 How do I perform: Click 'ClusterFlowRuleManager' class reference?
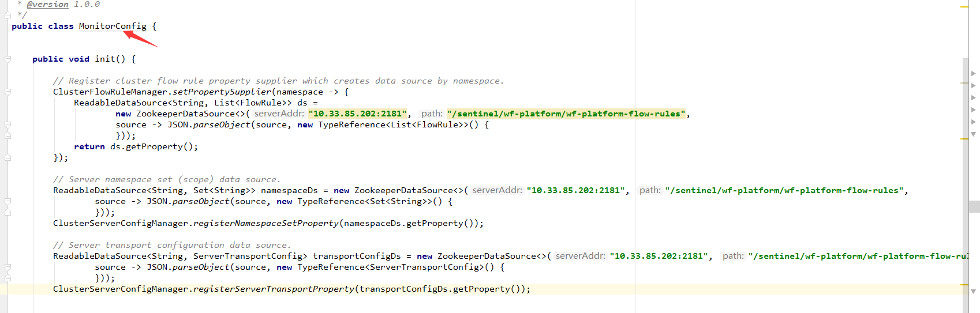[110, 92]
